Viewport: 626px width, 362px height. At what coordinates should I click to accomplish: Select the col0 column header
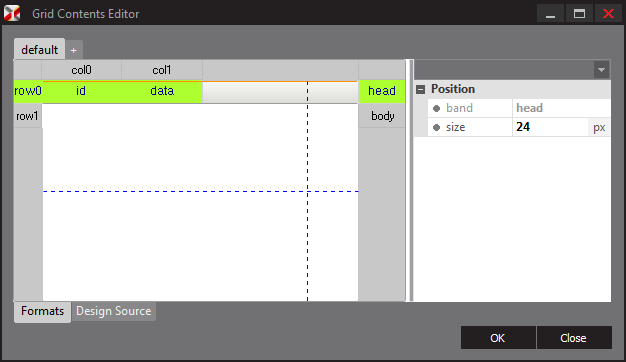[81, 70]
